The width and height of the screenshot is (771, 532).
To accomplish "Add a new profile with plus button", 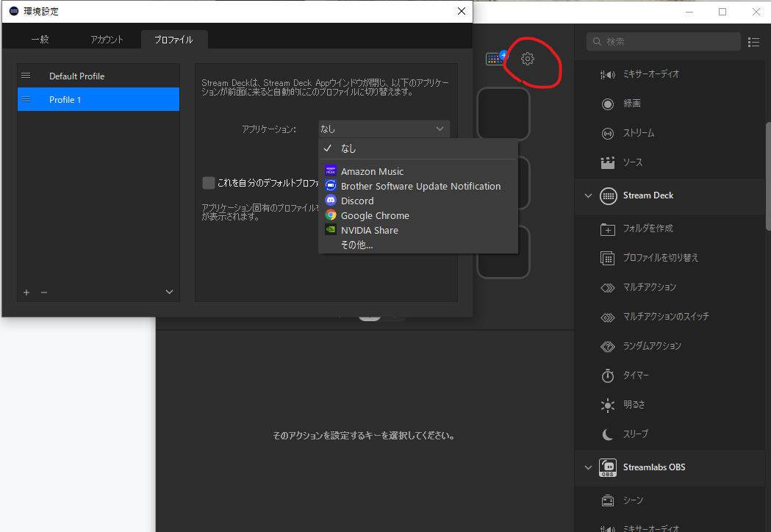I will click(26, 292).
